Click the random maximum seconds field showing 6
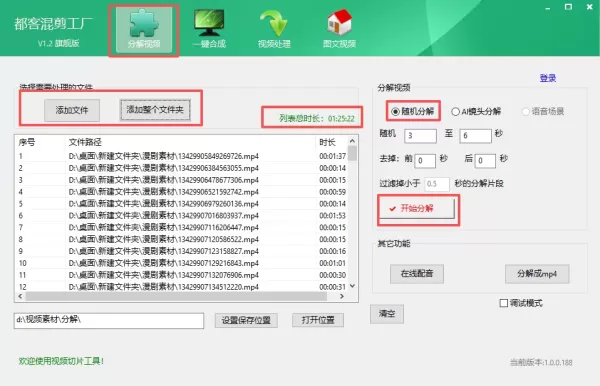Viewport: 600px width, 386px height. [x=475, y=136]
